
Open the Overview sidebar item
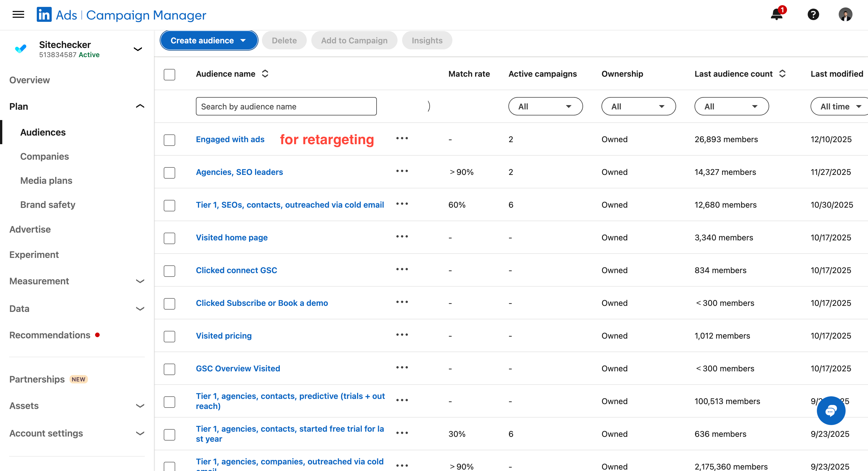pyautogui.click(x=29, y=80)
